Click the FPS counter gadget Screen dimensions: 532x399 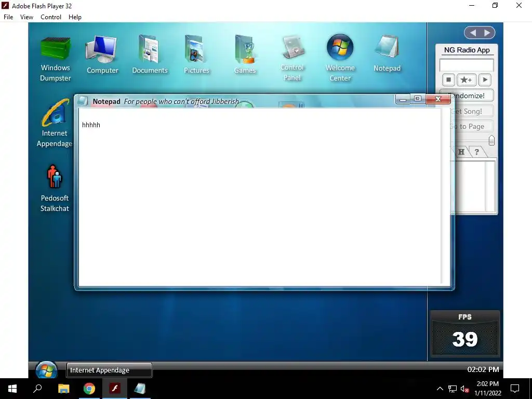pos(465,334)
